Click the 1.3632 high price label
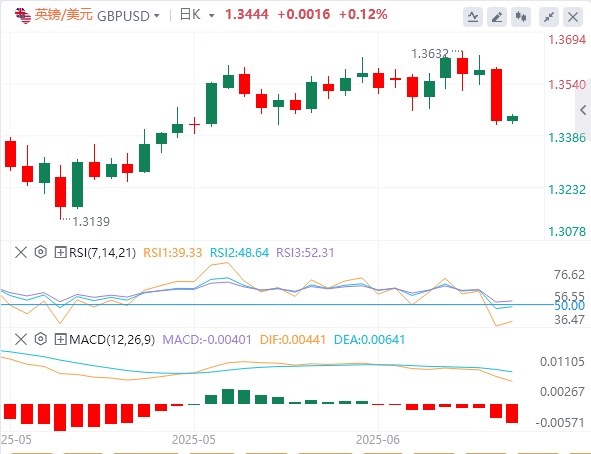The height and width of the screenshot is (454, 591). tap(430, 54)
